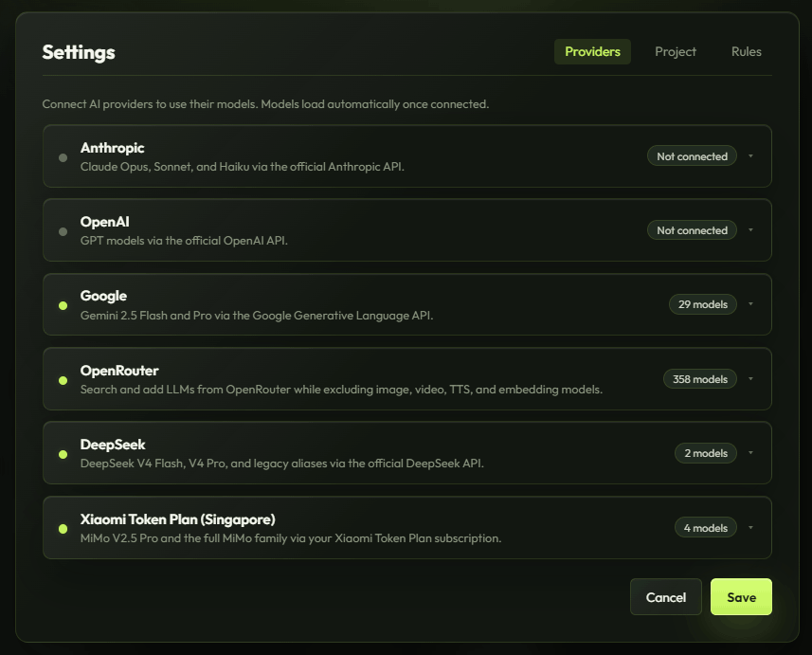Click the Search and add LLMs description

pos(341,390)
